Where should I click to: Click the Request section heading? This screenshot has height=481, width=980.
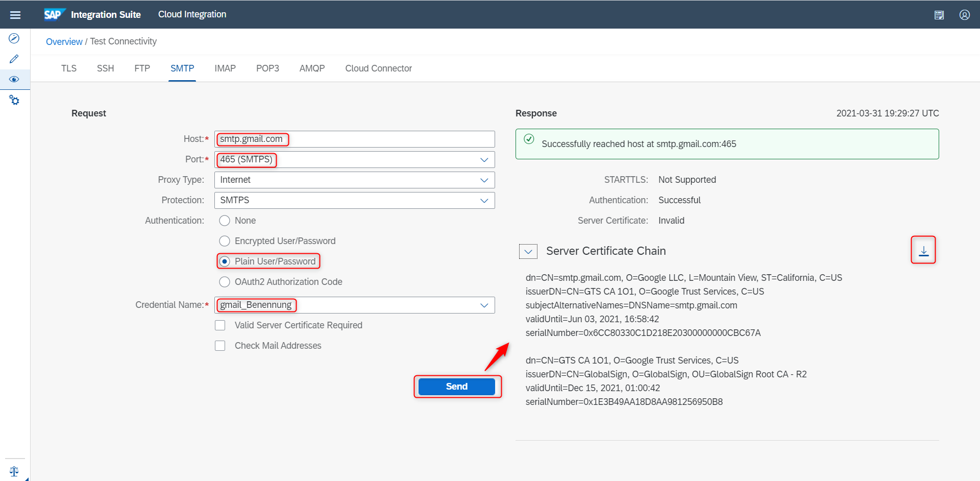89,113
